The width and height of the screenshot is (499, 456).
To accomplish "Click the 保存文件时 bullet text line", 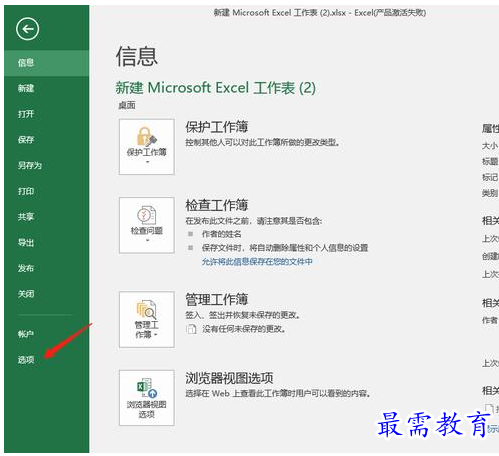I will pyautogui.click(x=285, y=248).
